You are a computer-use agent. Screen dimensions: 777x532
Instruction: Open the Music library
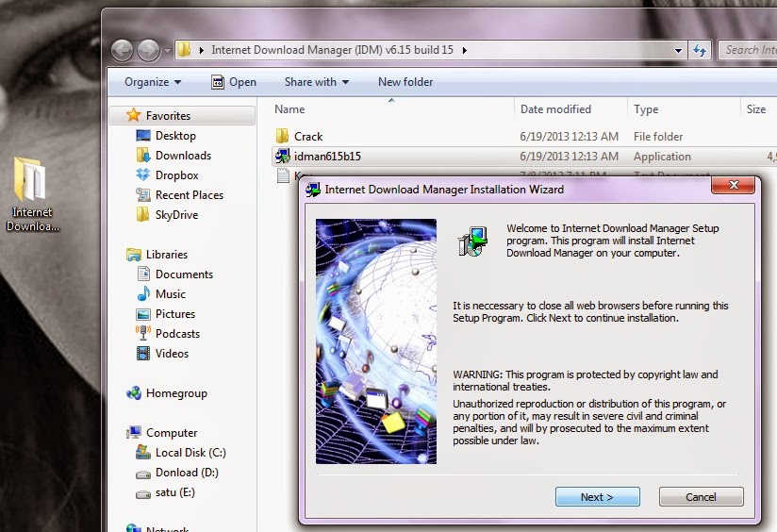171,294
